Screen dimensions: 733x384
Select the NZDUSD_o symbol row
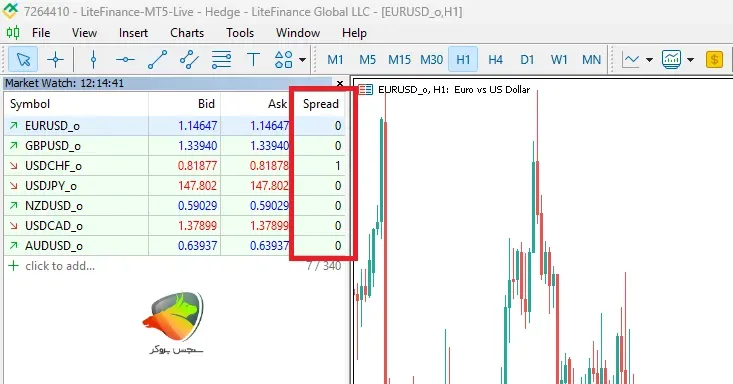(175, 206)
